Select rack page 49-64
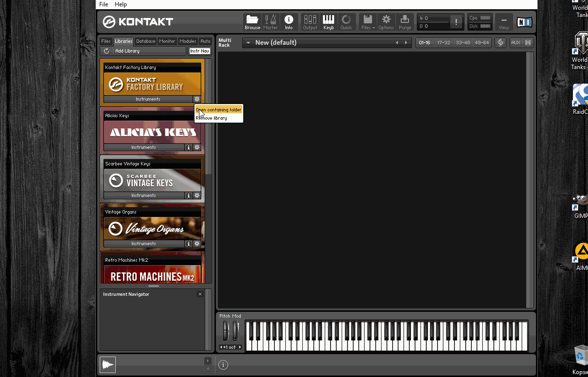 click(481, 43)
